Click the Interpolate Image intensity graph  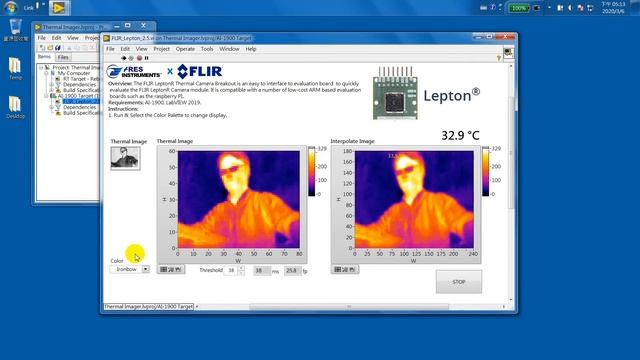click(x=414, y=199)
